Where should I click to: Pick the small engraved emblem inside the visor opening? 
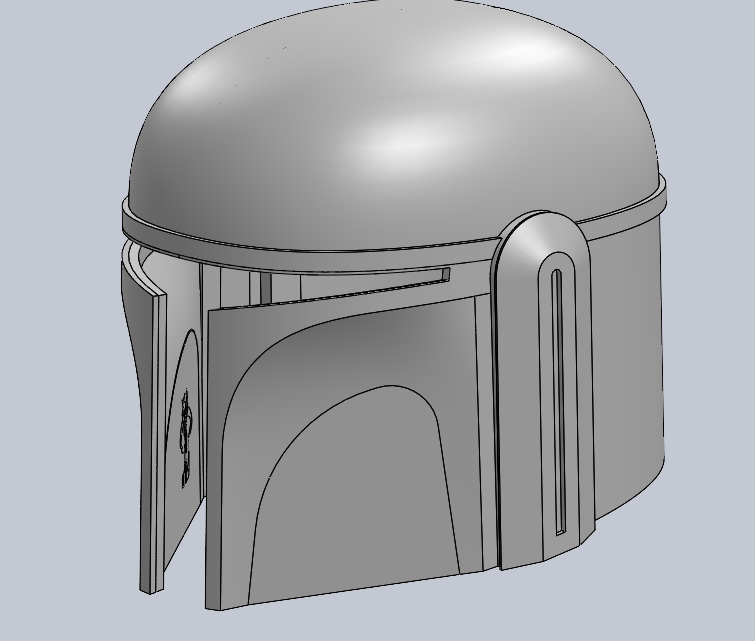coord(186,438)
